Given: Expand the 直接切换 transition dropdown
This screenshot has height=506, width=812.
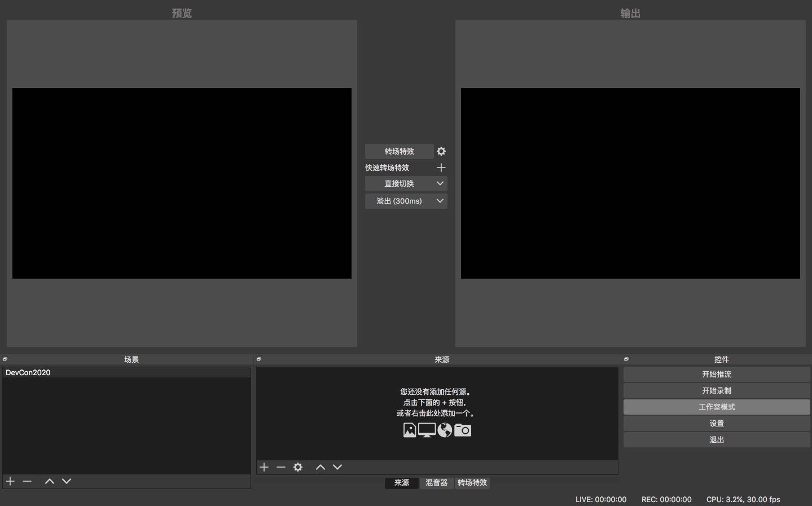Looking at the screenshot, I should (x=440, y=183).
